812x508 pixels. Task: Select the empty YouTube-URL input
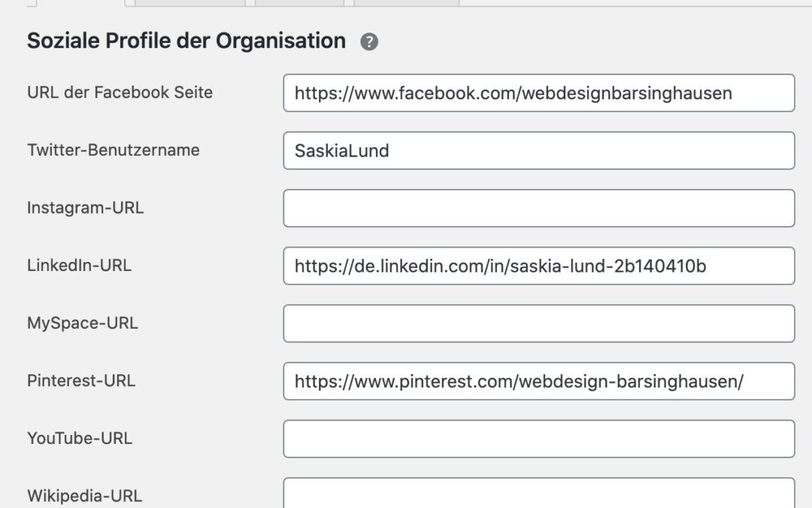click(x=538, y=439)
